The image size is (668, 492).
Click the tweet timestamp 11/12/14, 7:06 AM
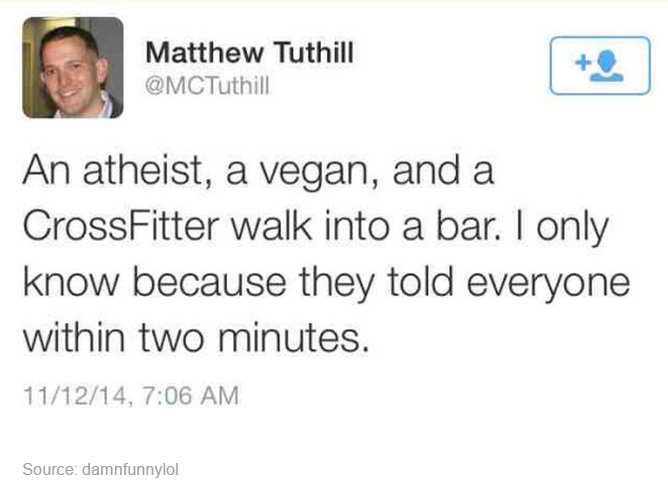[131, 396]
